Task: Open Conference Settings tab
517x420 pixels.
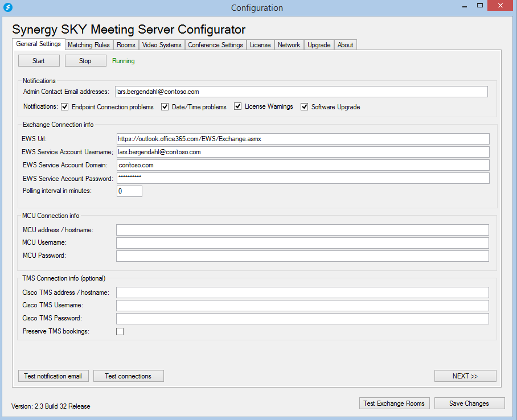Action: (215, 45)
